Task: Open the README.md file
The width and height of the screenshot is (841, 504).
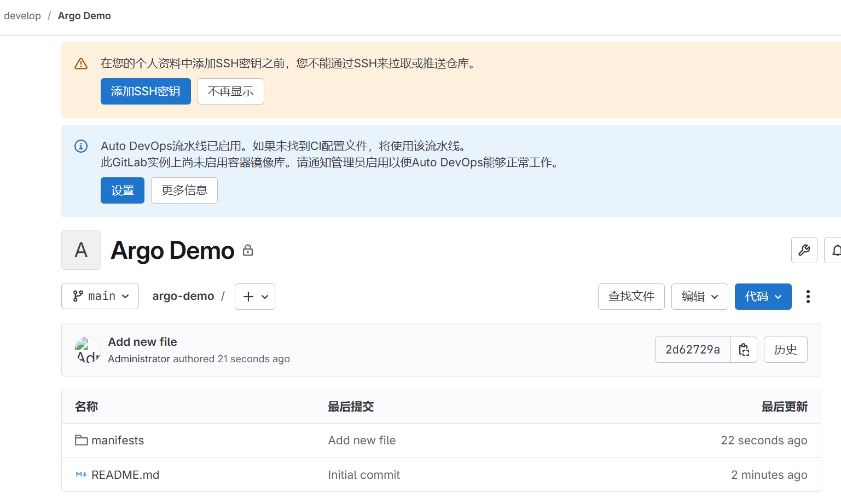Action: pyautogui.click(x=125, y=475)
